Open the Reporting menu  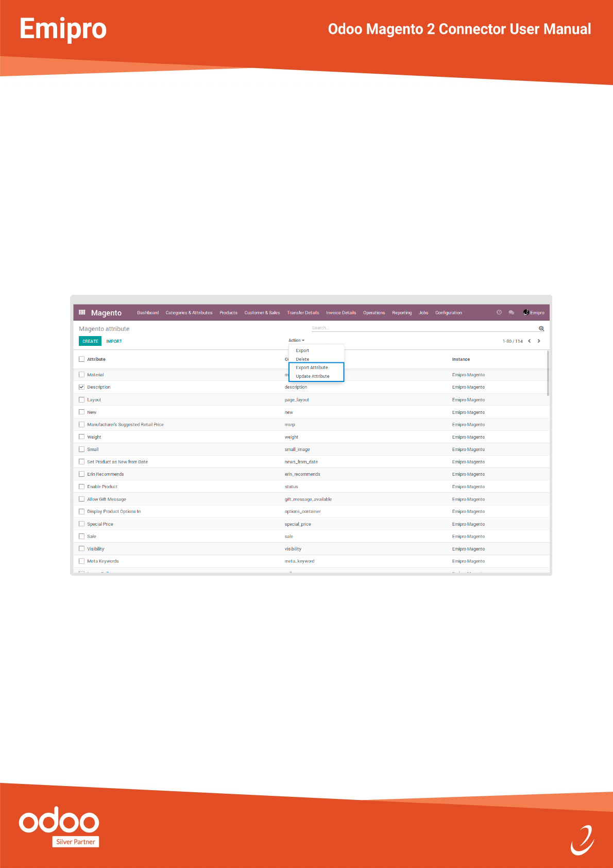[402, 313]
